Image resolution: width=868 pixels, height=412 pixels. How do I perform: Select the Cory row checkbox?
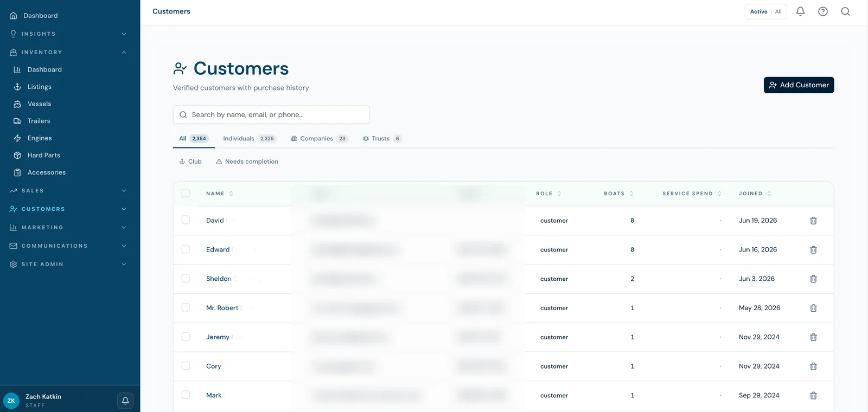[x=186, y=366]
